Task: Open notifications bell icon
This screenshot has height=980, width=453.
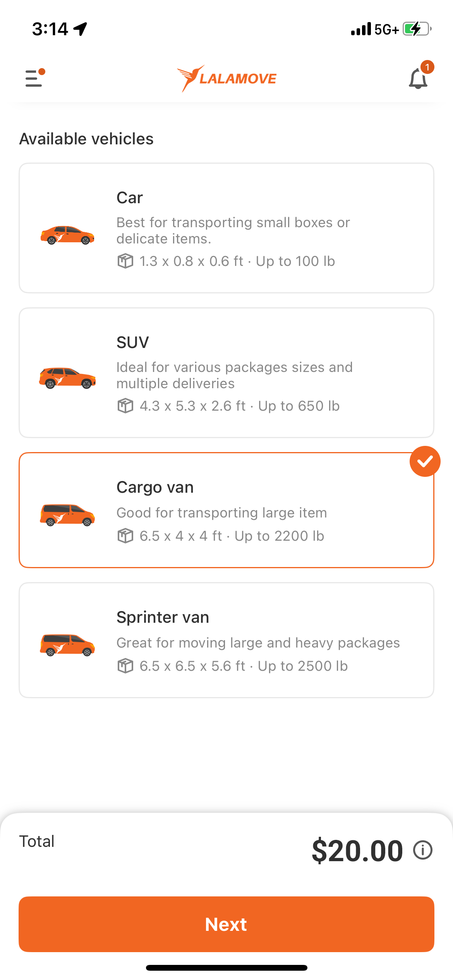Action: click(418, 79)
